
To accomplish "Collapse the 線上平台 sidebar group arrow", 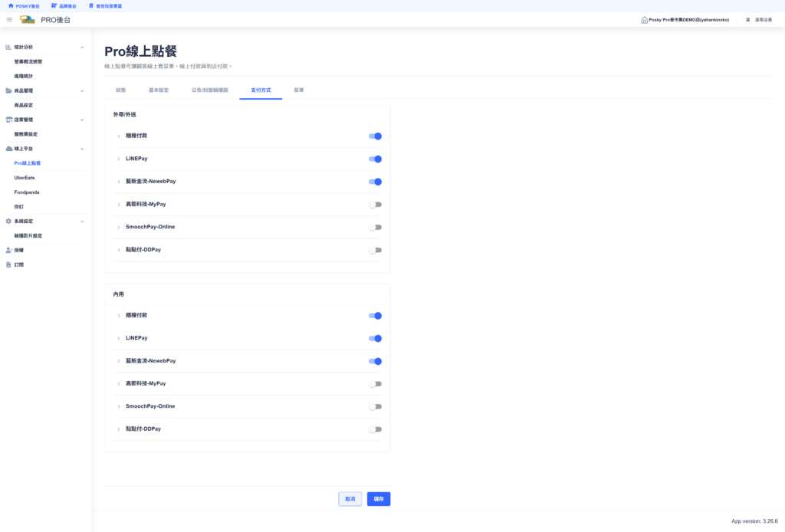I will (82, 149).
